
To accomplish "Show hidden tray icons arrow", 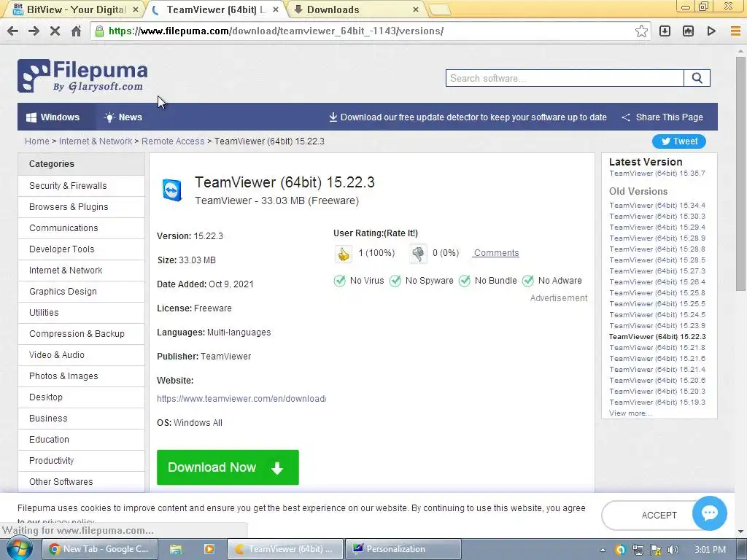I will (603, 550).
